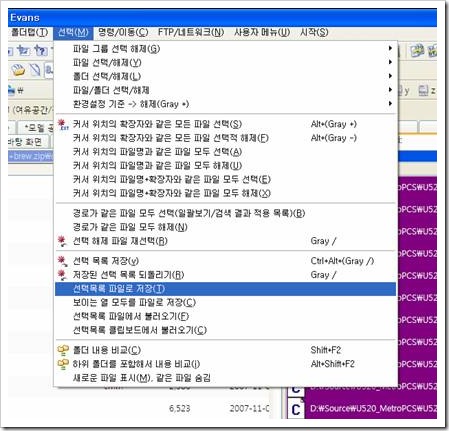The width and height of the screenshot is (449, 431).
Task: Open the 명령/이동(C) menu
Action: point(123,32)
